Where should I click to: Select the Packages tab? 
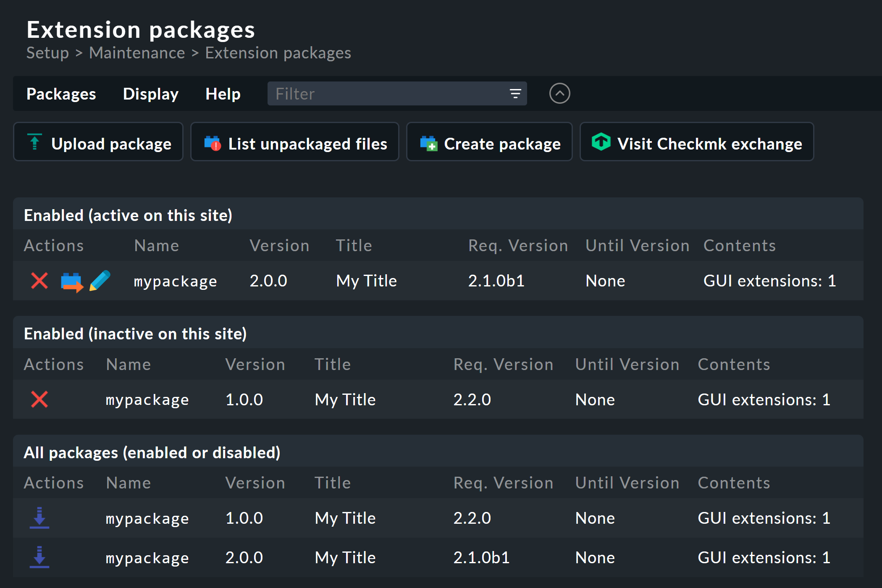[61, 93]
